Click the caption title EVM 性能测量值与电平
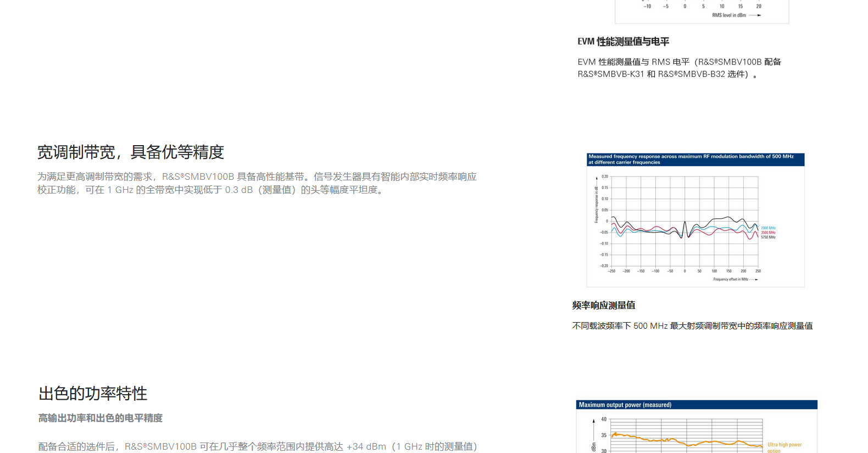 623,42
